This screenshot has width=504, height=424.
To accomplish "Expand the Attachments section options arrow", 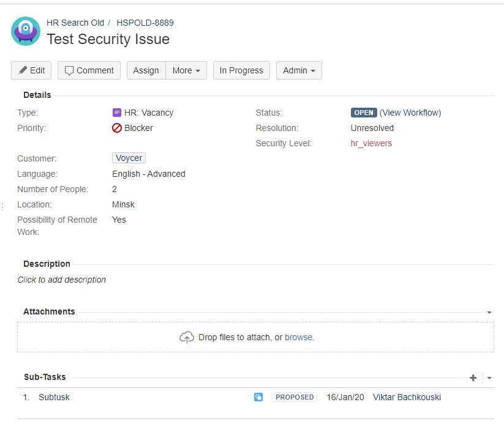I will point(488,311).
